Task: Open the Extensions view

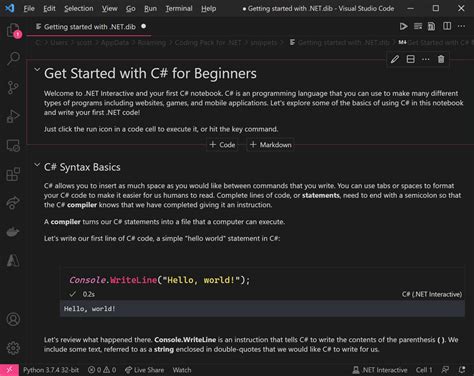Action: point(13,174)
